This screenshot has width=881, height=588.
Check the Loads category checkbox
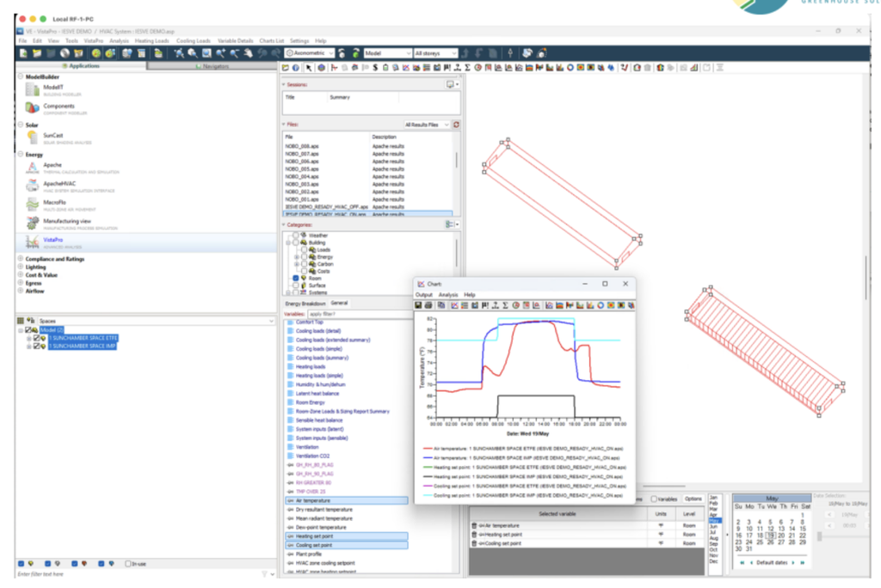pos(304,250)
